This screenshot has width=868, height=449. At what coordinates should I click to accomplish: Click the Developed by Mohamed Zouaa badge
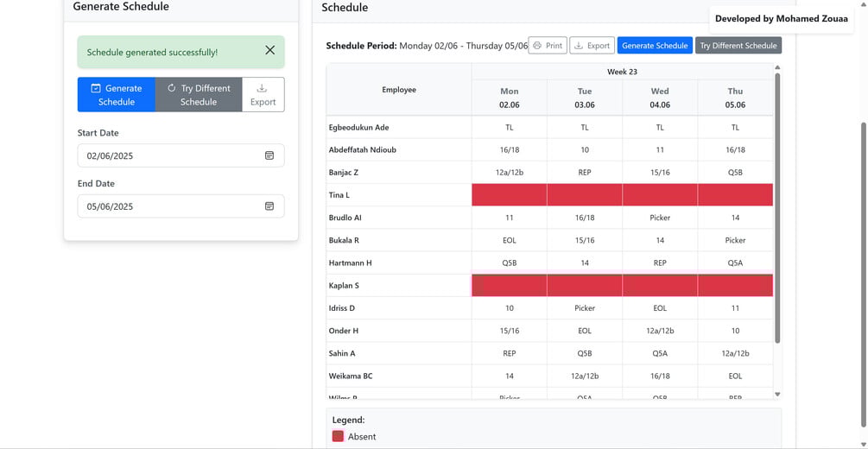coord(781,19)
